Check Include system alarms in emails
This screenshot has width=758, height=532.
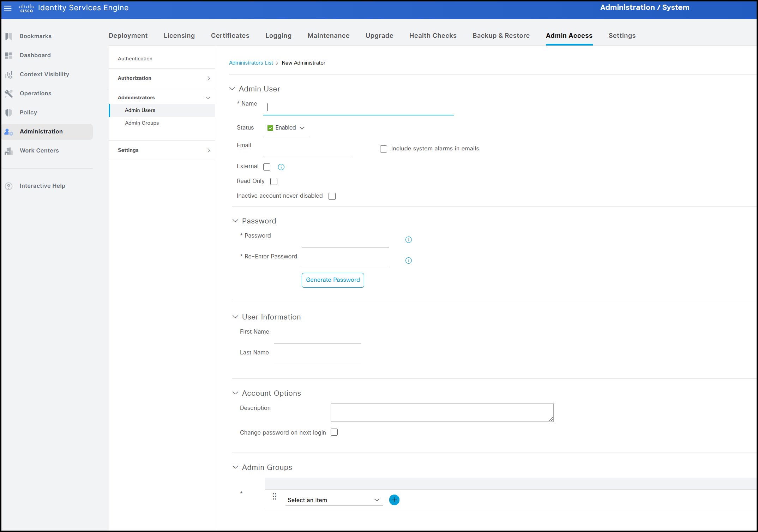click(384, 149)
